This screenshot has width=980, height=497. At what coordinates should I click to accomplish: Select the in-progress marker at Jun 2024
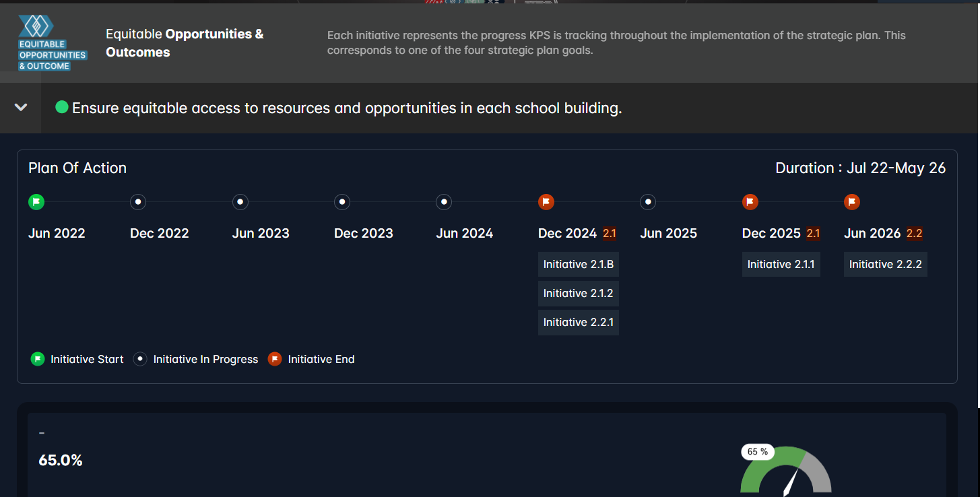[444, 202]
